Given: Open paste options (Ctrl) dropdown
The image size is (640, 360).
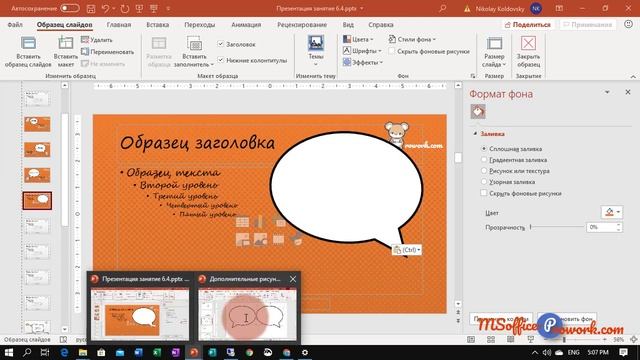Looking at the screenshot, I should coord(407,250).
